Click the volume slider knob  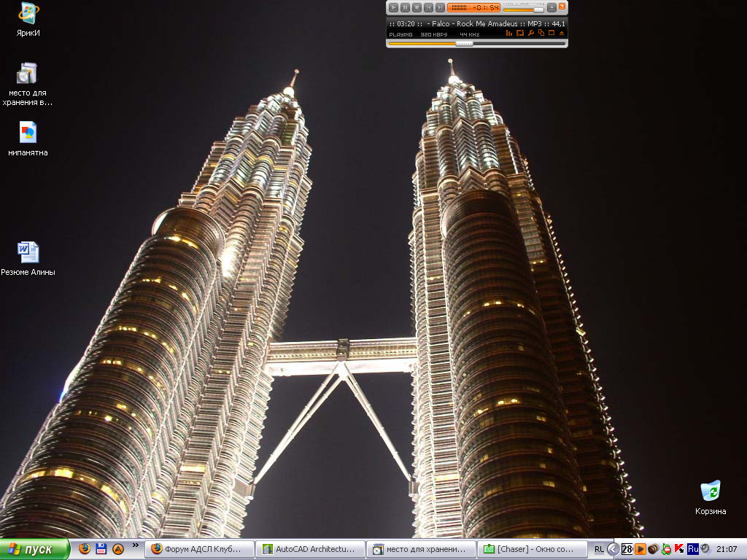tap(538, 9)
